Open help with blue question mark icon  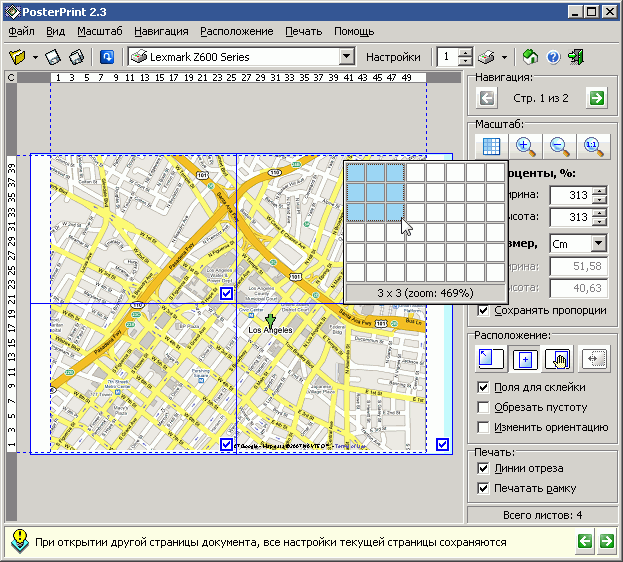pos(553,57)
